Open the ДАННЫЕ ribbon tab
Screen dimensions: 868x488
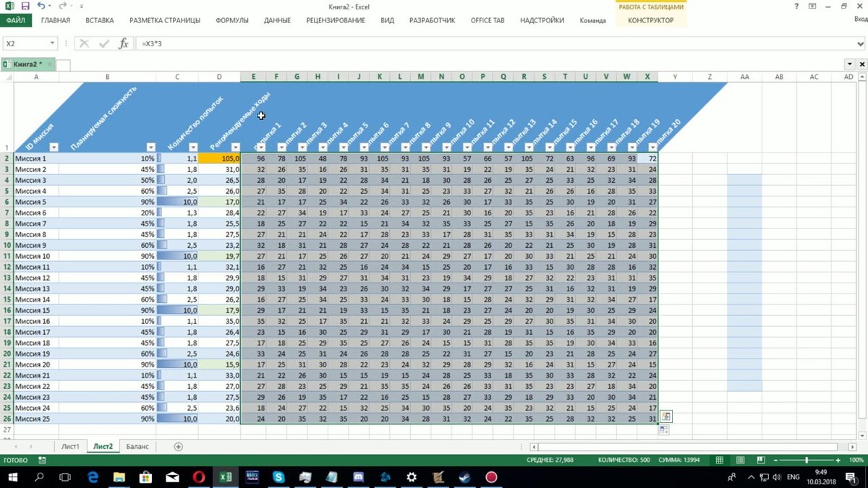tap(277, 20)
